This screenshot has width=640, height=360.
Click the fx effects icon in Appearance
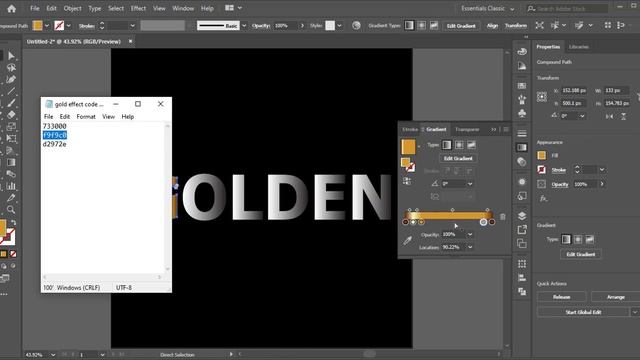tap(543, 198)
